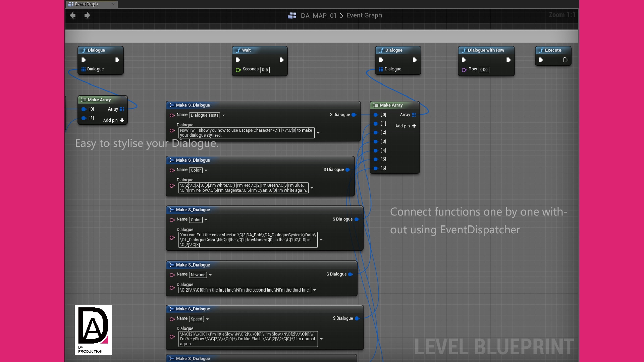The height and width of the screenshot is (362, 644).
Task: Expand the dialogue text chevron on the Speed node
Action: [x=322, y=339]
